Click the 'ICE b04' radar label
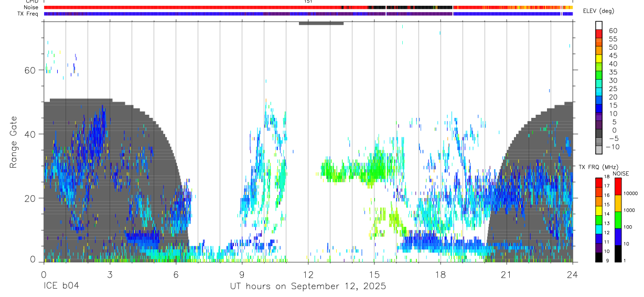This screenshot has width=644, height=297. point(60,287)
